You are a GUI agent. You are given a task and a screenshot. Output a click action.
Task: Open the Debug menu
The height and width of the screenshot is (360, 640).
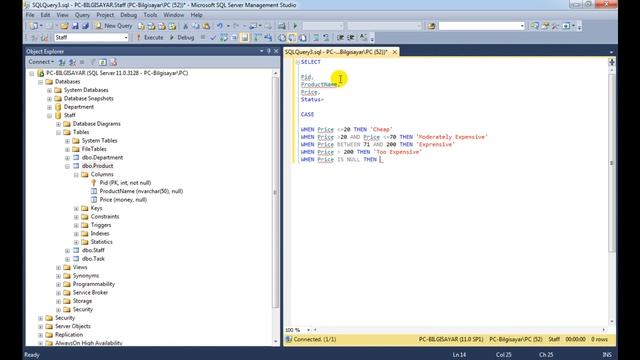128,15
